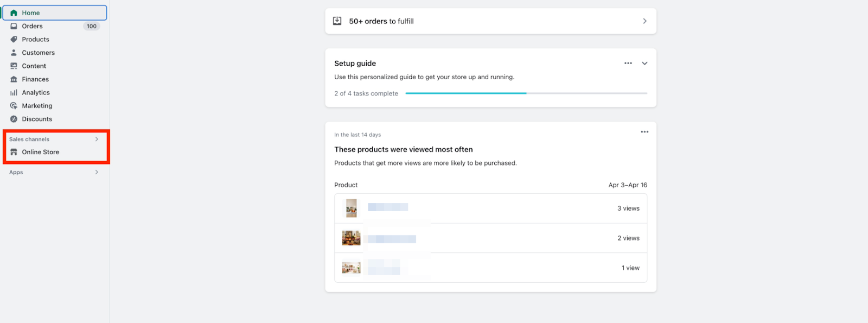
Task: Expand the Sales channels section chevron
Action: (x=97, y=139)
